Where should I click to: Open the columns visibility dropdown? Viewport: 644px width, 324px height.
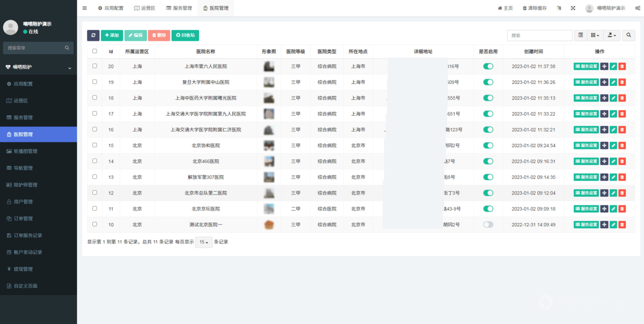(595, 35)
